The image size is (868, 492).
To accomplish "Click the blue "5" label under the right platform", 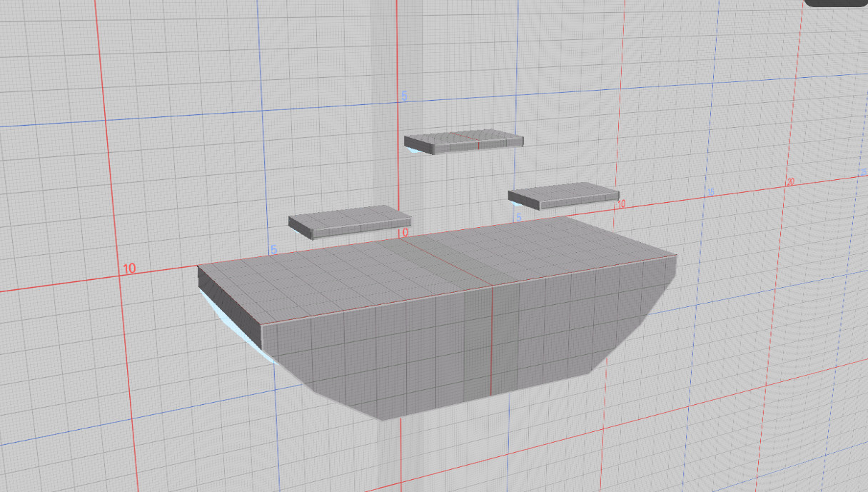I will [519, 216].
